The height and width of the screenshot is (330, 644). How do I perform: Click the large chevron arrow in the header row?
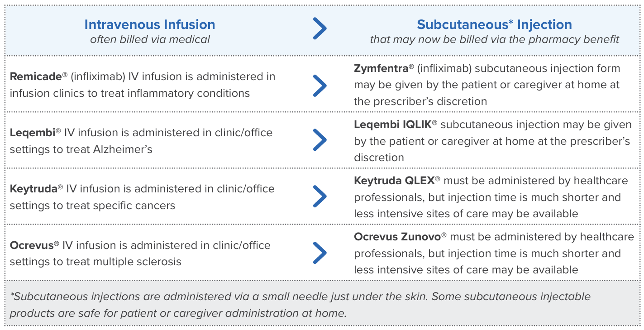tap(320, 29)
